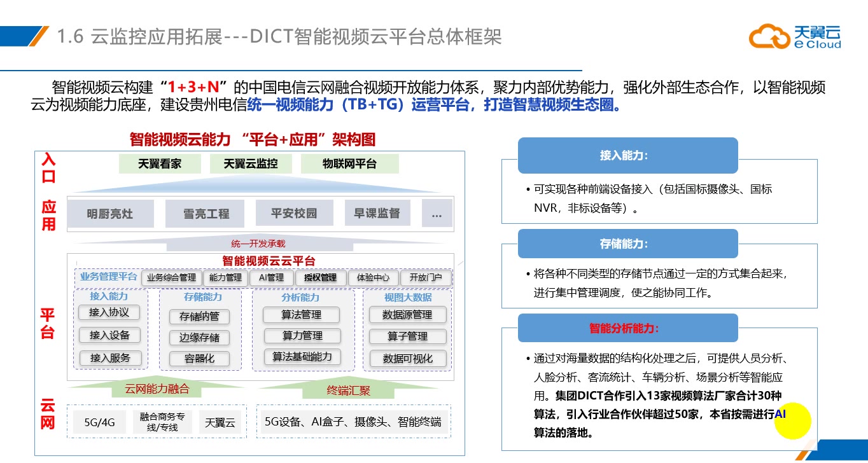Click the 分析能力 group heading
Screen dimensions: 868x463
pos(300,297)
